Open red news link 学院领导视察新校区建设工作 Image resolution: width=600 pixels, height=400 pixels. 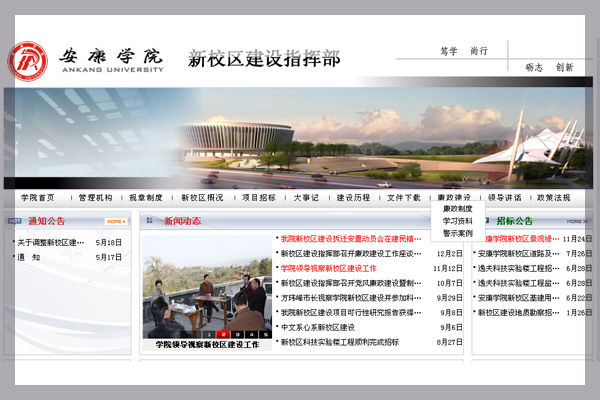click(328, 268)
